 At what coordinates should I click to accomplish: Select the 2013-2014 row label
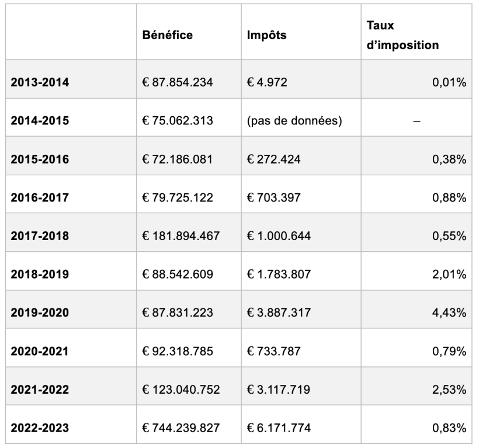40,82
